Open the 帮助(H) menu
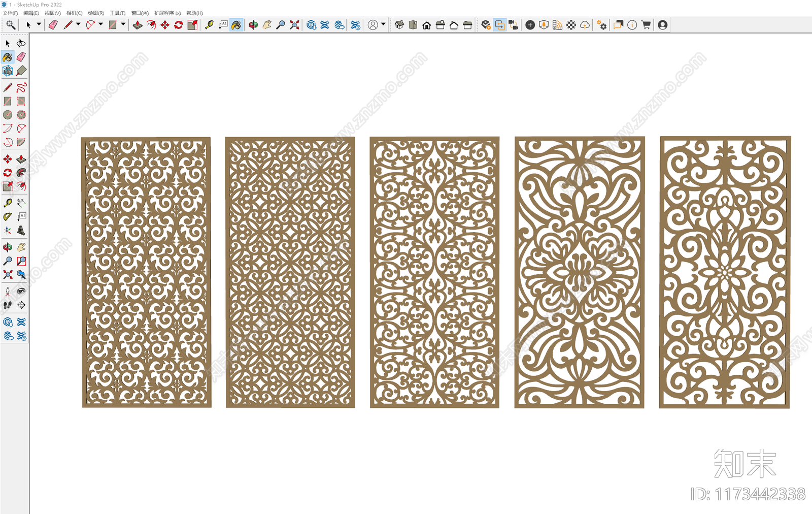This screenshot has width=812, height=514. pos(194,13)
